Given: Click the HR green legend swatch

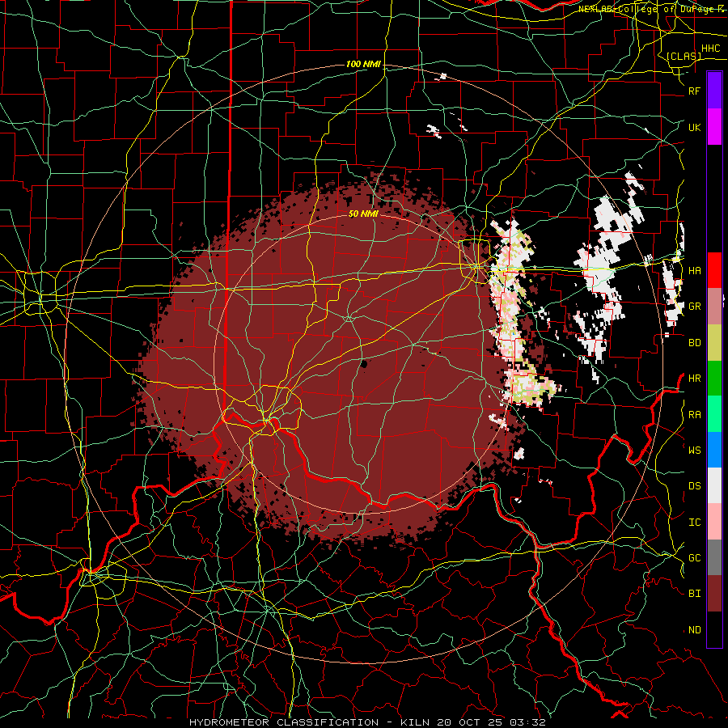Looking at the screenshot, I should click(x=714, y=378).
